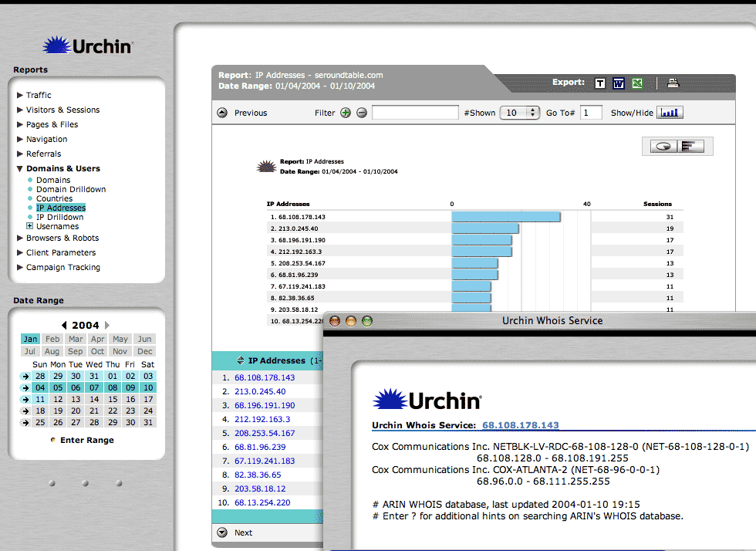Export report as text file
Screen dimensions: 756x551
[600, 83]
